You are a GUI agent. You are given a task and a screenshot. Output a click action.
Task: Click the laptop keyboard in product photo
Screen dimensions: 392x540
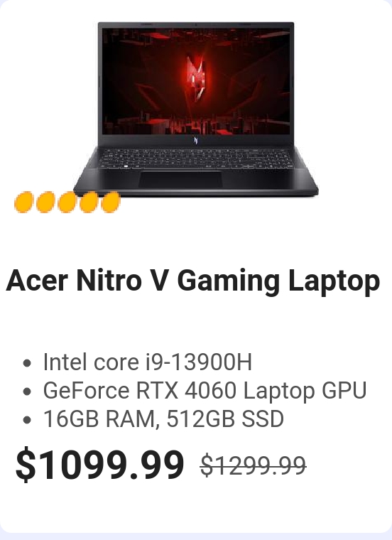click(x=196, y=158)
